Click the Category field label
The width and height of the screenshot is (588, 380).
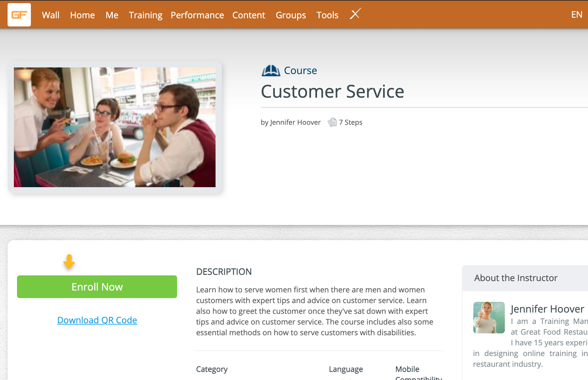coord(212,369)
